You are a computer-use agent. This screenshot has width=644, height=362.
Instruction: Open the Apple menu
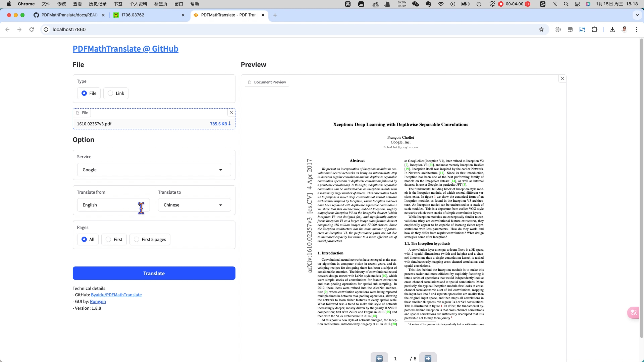tap(9, 4)
